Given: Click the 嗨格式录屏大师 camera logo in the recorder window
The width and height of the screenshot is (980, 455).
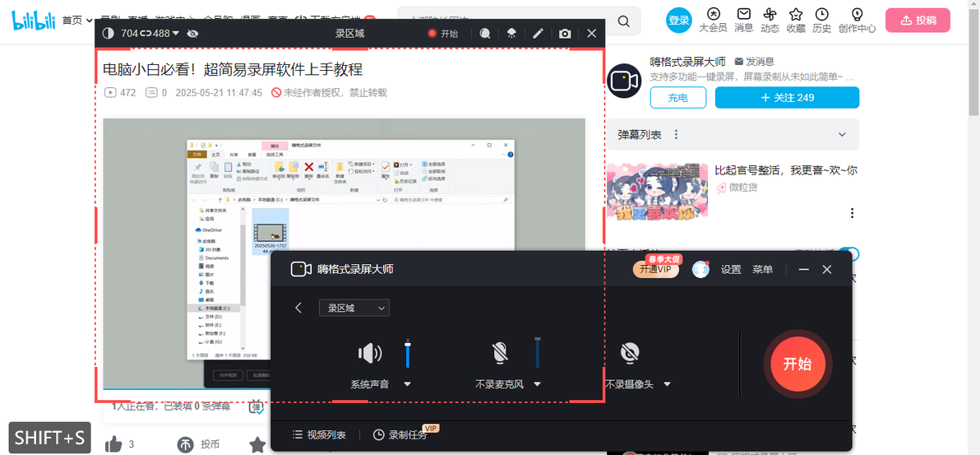Looking at the screenshot, I should (301, 269).
